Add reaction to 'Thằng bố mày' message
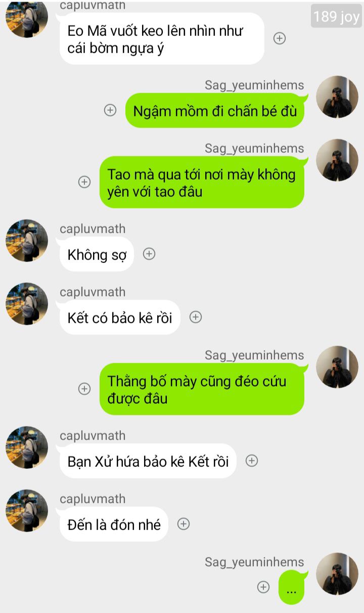The height and width of the screenshot is (613, 364). point(84,389)
